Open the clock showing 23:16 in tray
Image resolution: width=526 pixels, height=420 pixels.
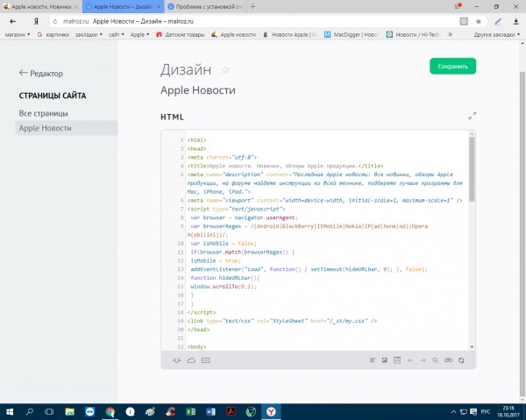(x=508, y=411)
